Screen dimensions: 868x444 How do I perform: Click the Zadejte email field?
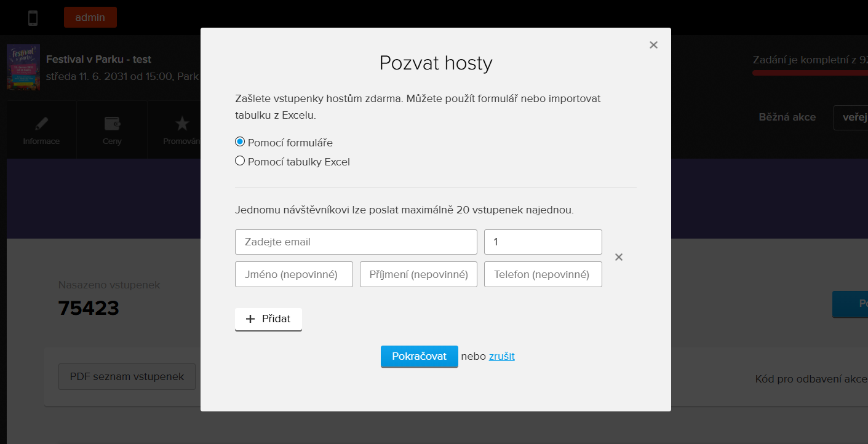pyautogui.click(x=356, y=242)
